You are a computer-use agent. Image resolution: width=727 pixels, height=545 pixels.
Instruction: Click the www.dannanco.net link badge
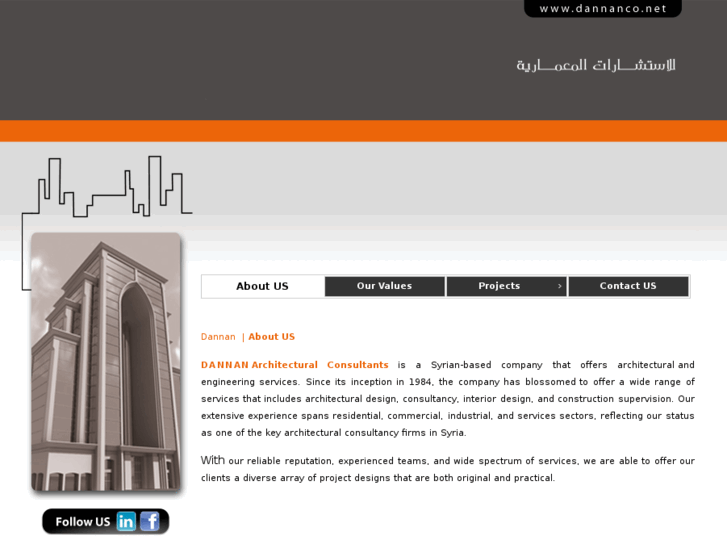point(603,8)
